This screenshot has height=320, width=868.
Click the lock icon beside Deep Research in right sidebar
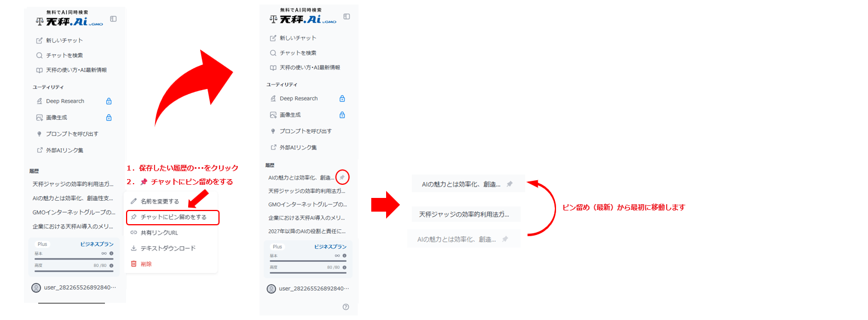(342, 98)
